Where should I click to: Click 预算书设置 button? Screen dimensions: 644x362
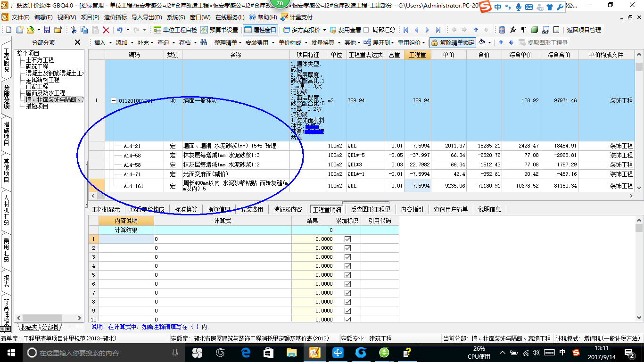pyautogui.click(x=219, y=30)
